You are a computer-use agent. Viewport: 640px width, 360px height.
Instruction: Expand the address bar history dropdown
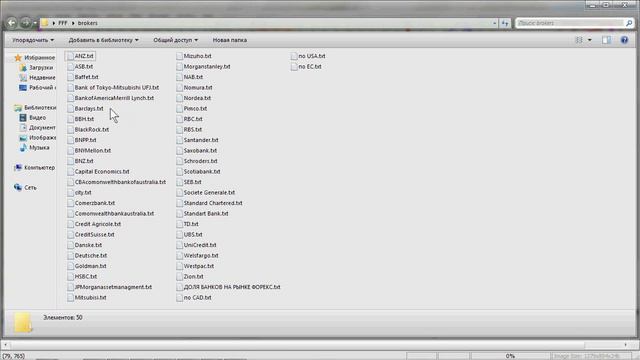pos(495,23)
